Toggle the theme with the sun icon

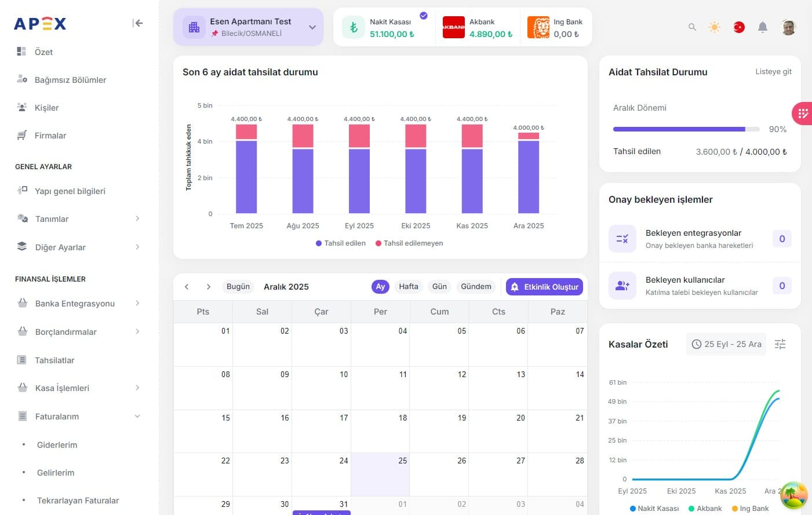715,27
